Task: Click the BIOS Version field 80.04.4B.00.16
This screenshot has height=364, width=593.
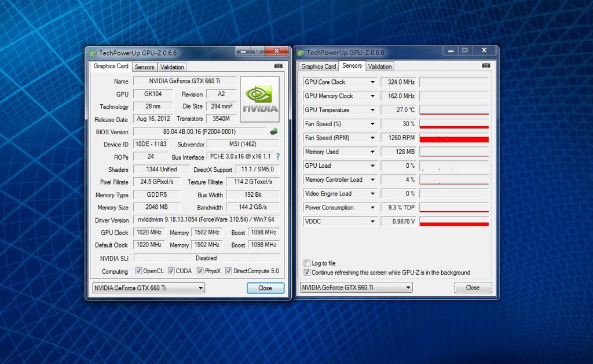Action: (199, 131)
